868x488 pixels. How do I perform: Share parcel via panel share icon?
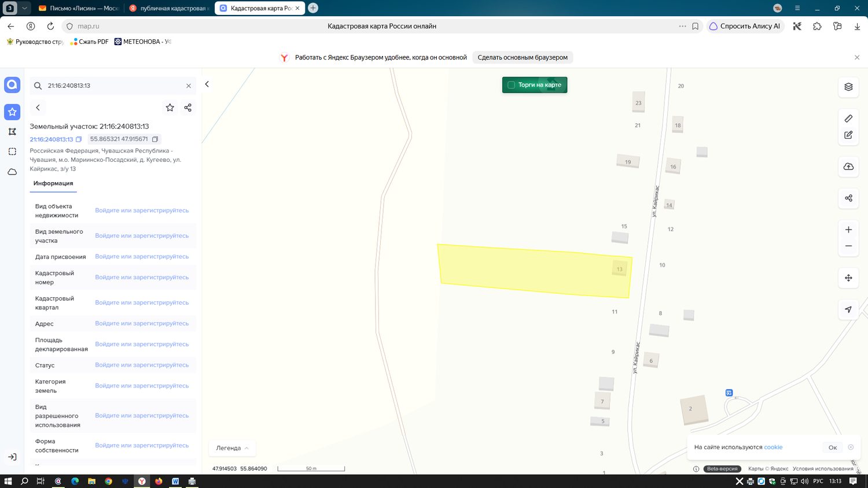coord(187,108)
